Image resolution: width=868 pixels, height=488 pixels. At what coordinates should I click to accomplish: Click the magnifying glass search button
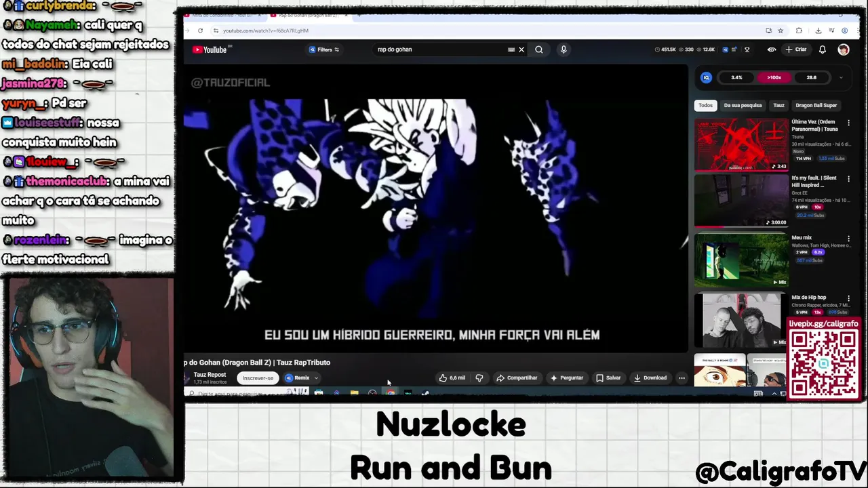point(539,49)
